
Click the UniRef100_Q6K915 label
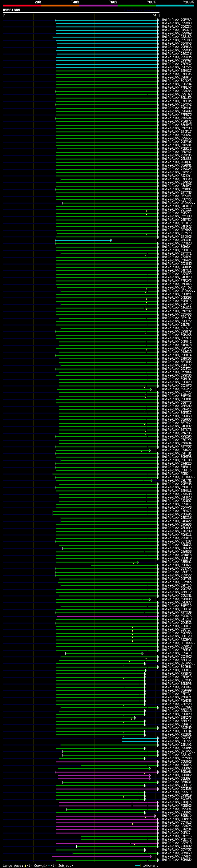(x=177, y=819)
